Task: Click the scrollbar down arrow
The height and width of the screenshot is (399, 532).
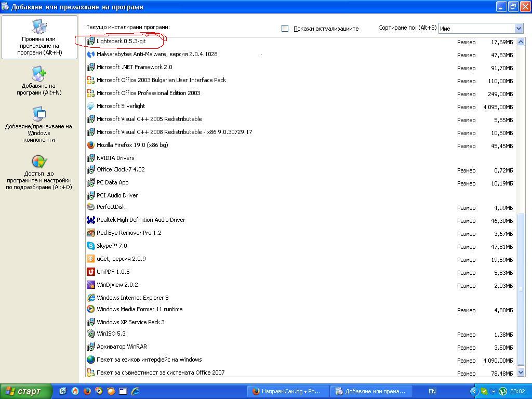Action: click(521, 372)
